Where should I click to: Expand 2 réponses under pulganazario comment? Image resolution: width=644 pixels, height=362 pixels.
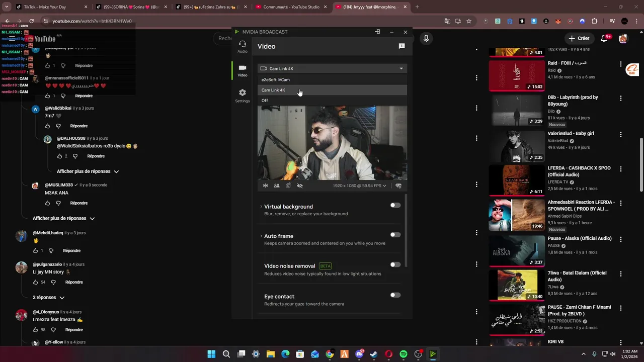[48, 298]
